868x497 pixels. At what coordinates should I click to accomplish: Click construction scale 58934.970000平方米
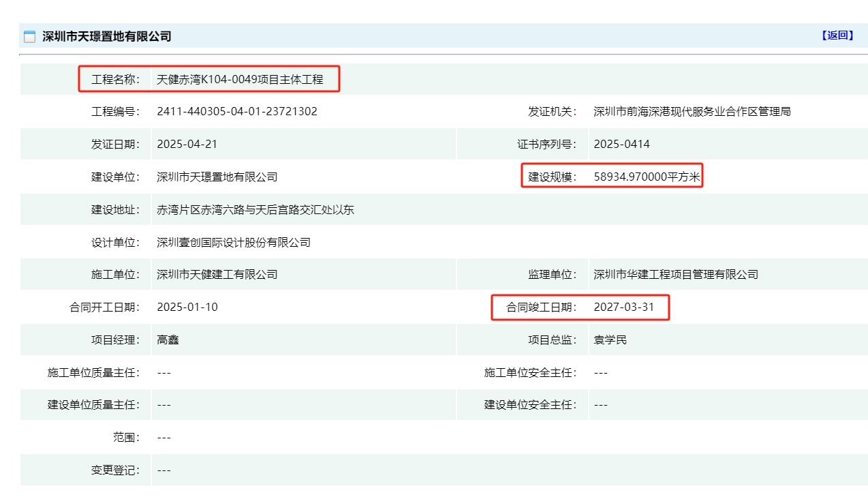[x=647, y=177]
